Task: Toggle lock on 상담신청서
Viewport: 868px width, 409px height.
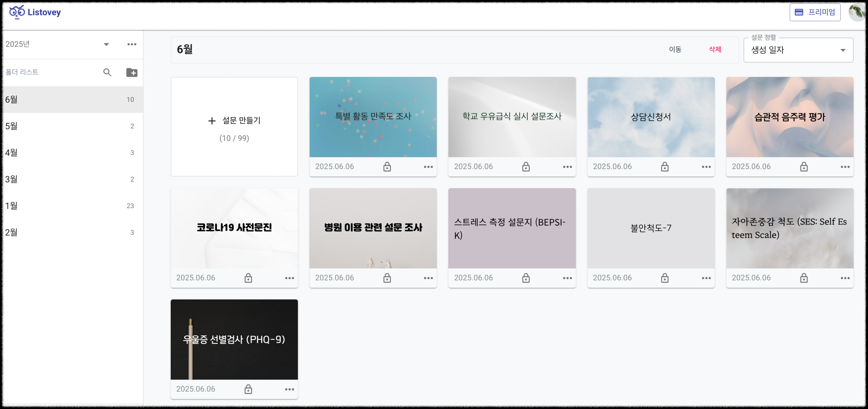Action: [x=665, y=166]
